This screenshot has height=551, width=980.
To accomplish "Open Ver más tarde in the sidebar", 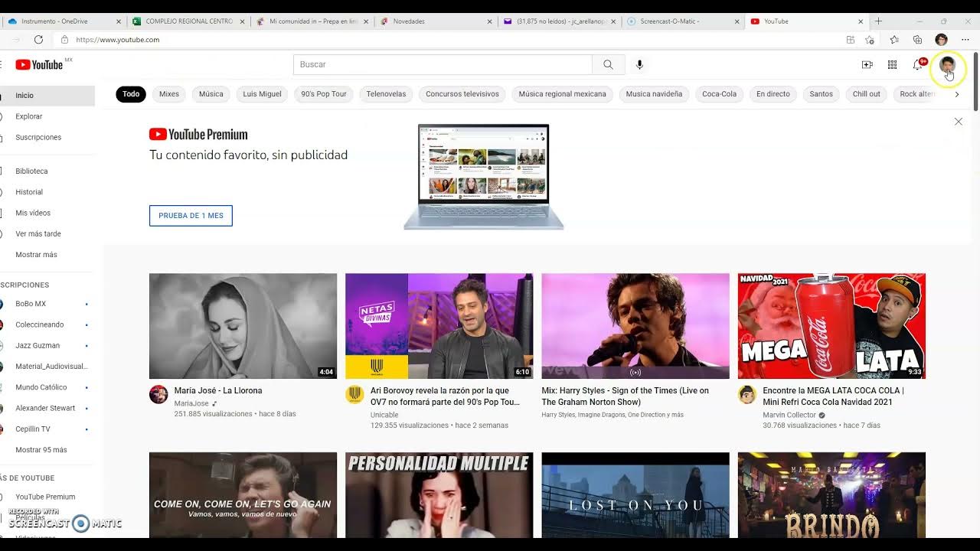I will point(46,234).
